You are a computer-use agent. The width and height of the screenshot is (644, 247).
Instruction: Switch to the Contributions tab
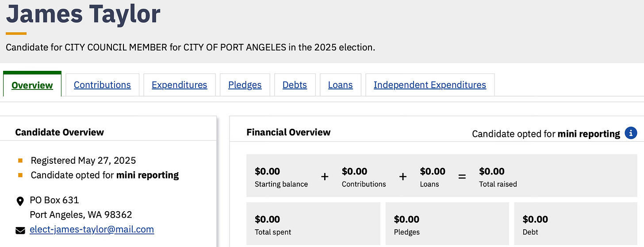(102, 85)
